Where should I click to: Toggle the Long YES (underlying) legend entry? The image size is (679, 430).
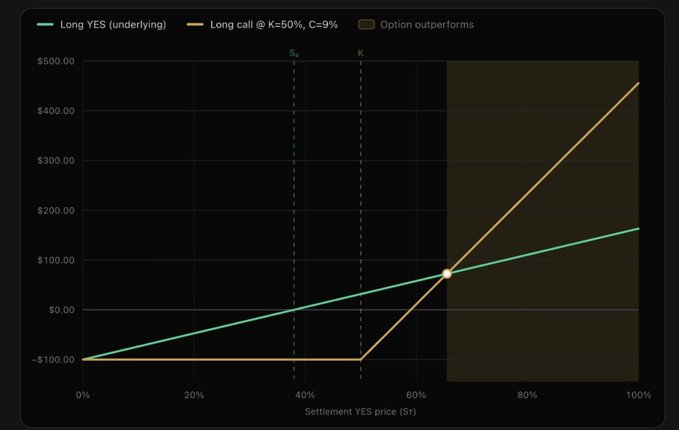point(101,25)
